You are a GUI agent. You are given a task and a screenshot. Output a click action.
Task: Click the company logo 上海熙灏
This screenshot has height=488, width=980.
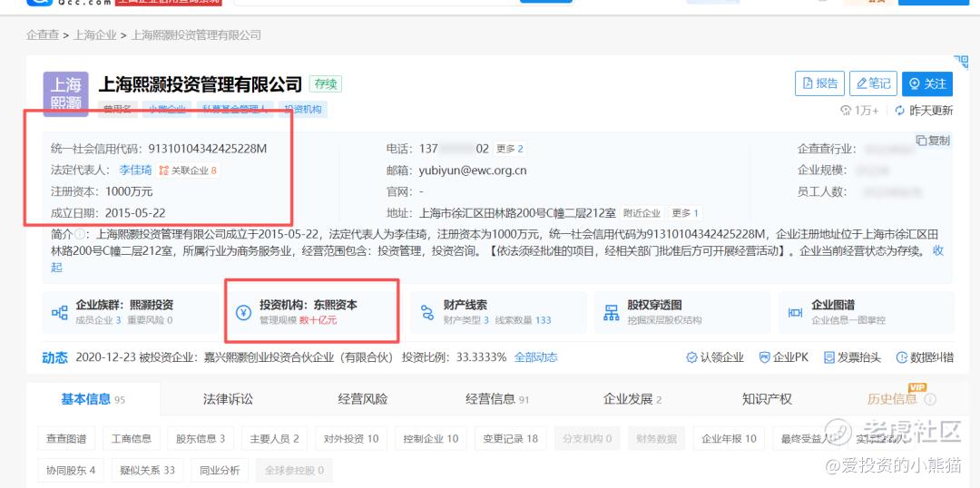point(65,94)
